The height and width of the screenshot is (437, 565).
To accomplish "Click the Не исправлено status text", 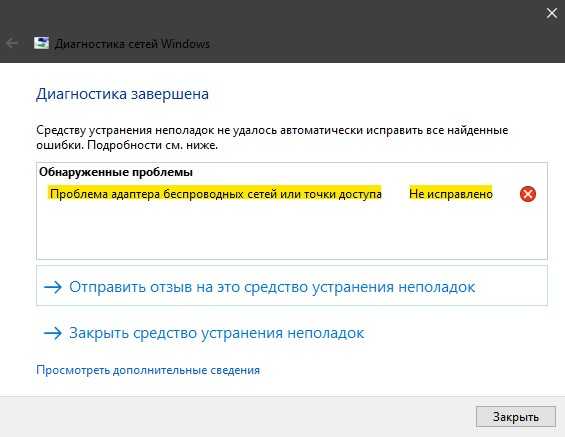I will click(x=451, y=194).
